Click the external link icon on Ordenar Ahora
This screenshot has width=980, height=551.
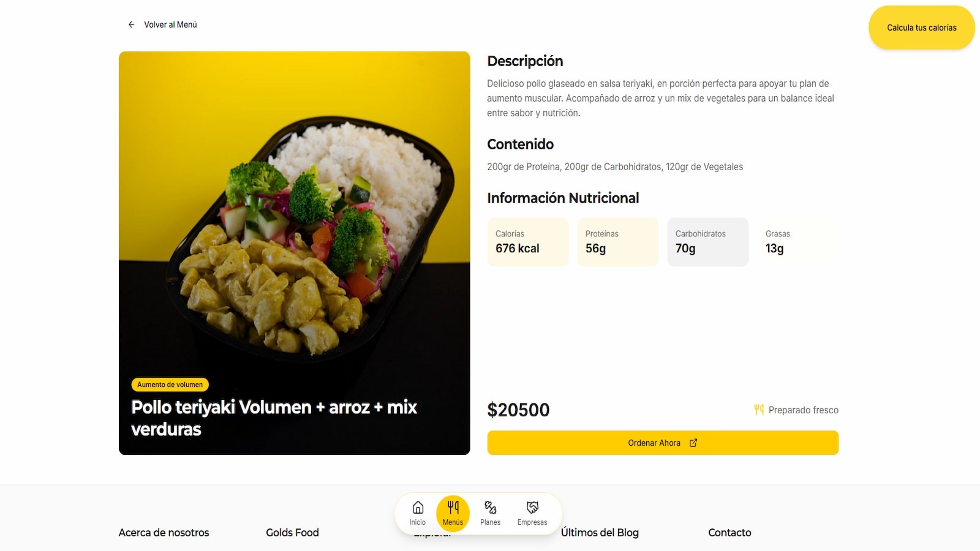click(x=693, y=443)
